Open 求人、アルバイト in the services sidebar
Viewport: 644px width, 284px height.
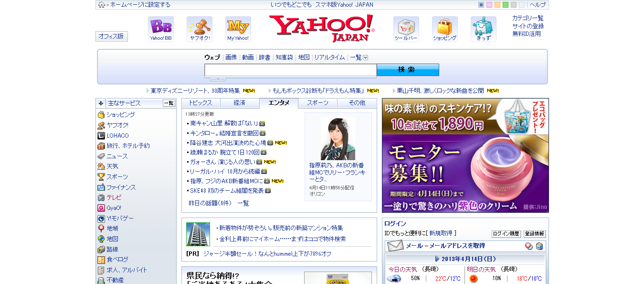click(x=127, y=270)
